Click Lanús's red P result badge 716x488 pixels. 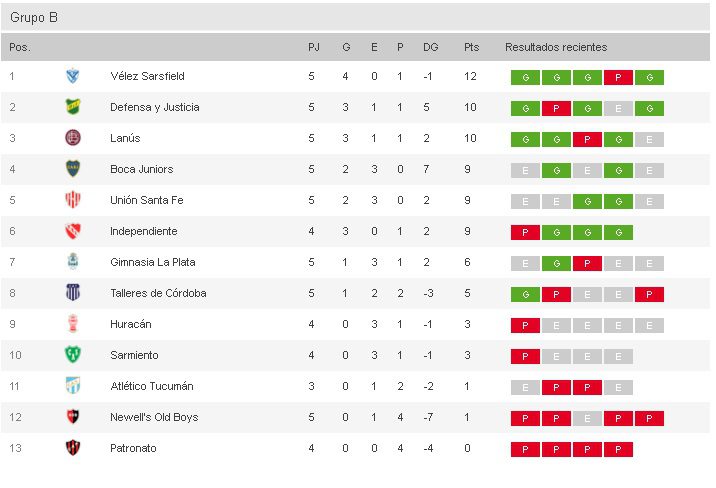click(587, 139)
